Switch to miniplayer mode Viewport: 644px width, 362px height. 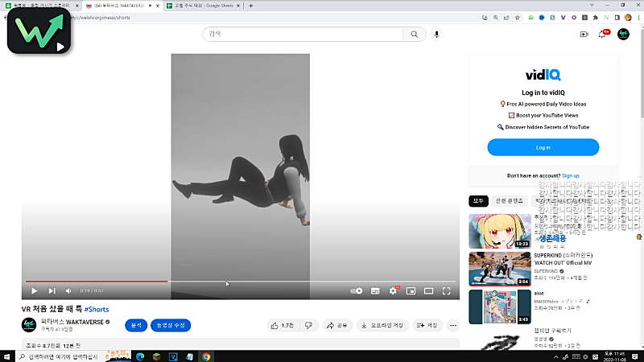[x=411, y=290]
